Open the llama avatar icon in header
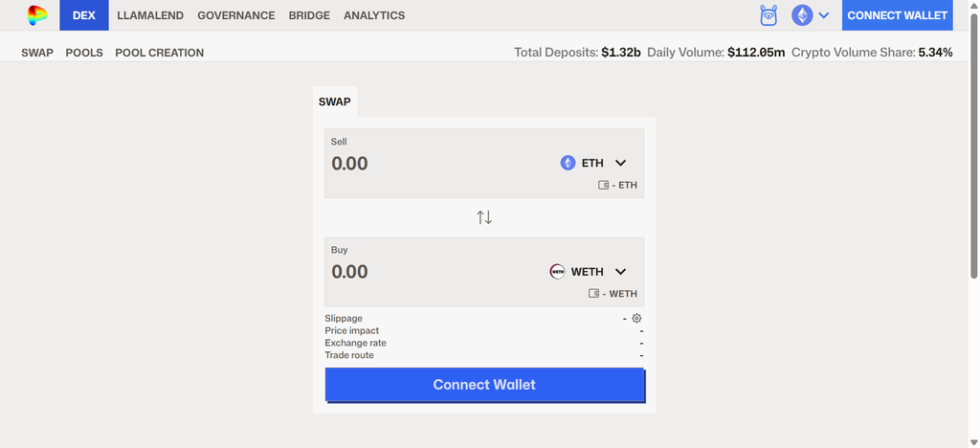The image size is (980, 448). tap(768, 15)
